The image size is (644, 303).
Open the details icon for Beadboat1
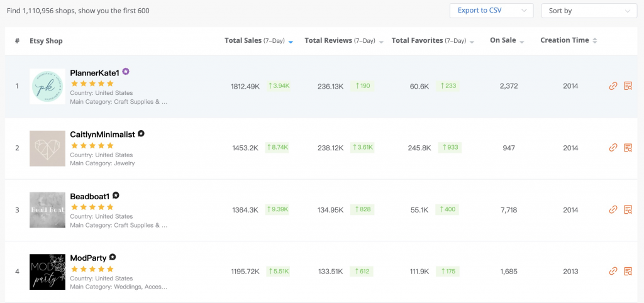click(x=627, y=210)
